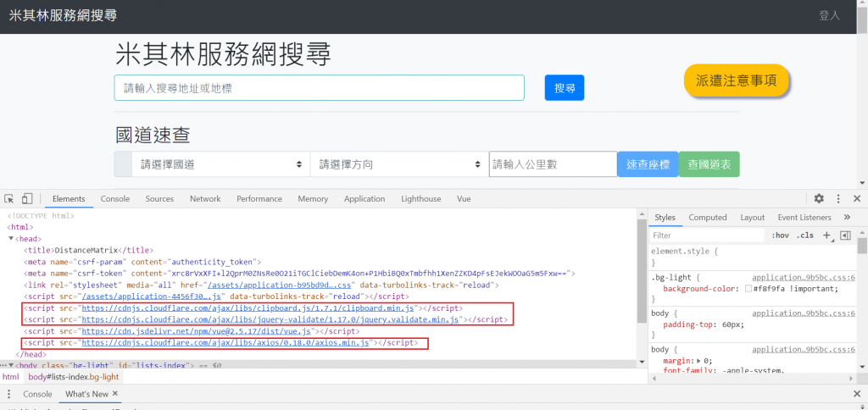Open the Performance tab
The height and width of the screenshot is (410, 868).
point(259,198)
